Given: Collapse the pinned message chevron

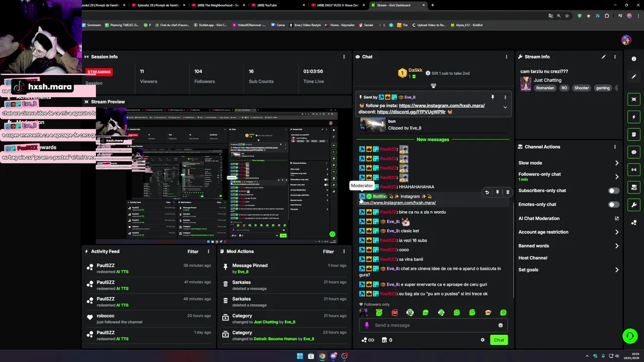Looking at the screenshot, I should tap(505, 107).
